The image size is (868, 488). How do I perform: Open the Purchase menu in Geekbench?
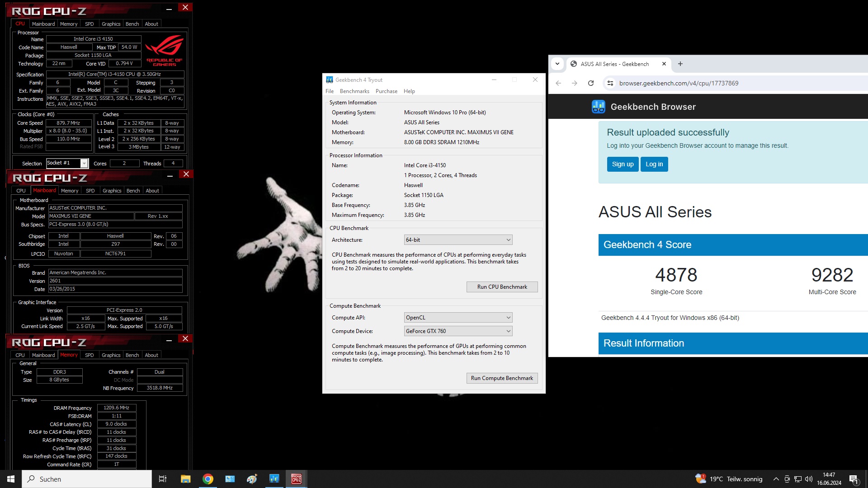pyautogui.click(x=387, y=91)
